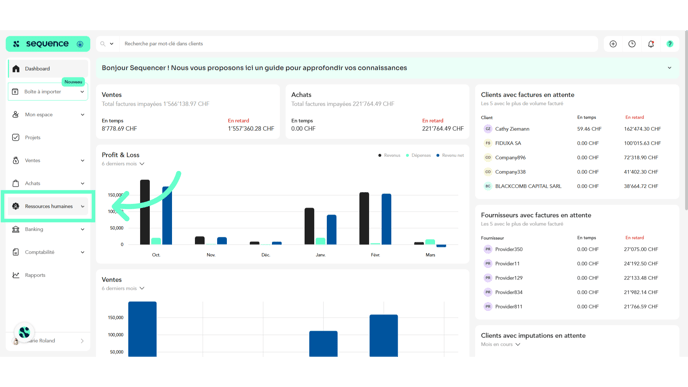Click the Projets checkbox icon in sidebar
688x387 pixels.
pyautogui.click(x=16, y=137)
